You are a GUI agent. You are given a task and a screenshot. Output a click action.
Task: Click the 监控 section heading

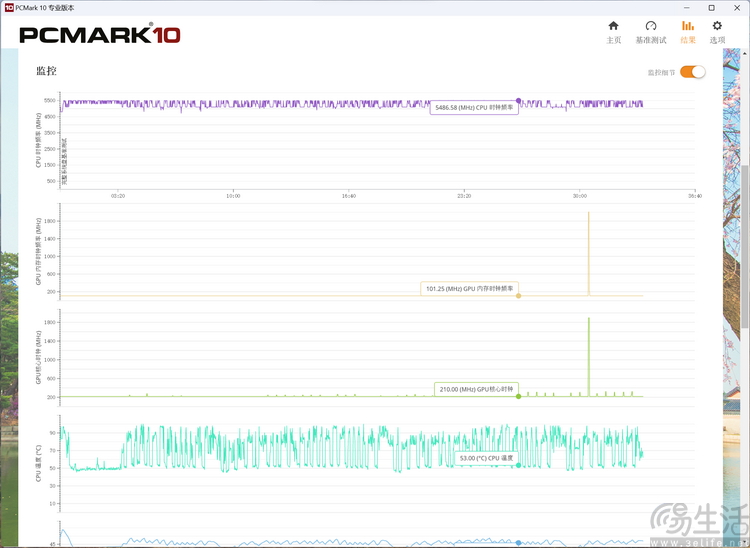(46, 71)
